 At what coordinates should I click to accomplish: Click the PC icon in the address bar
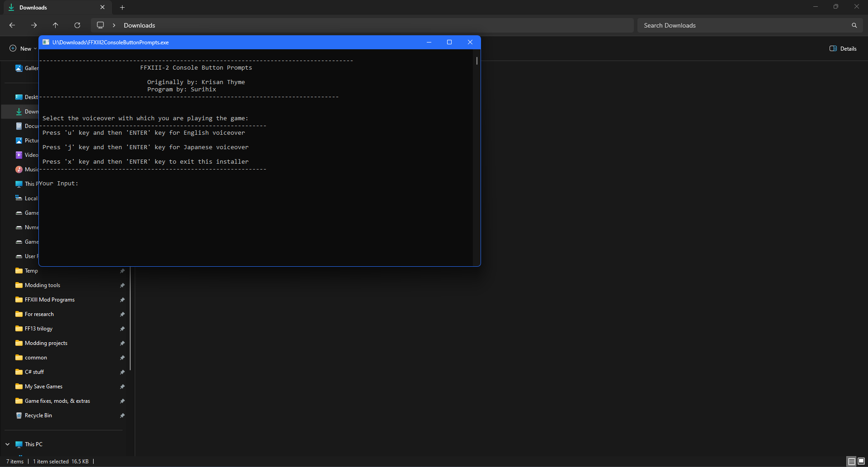coord(100,25)
